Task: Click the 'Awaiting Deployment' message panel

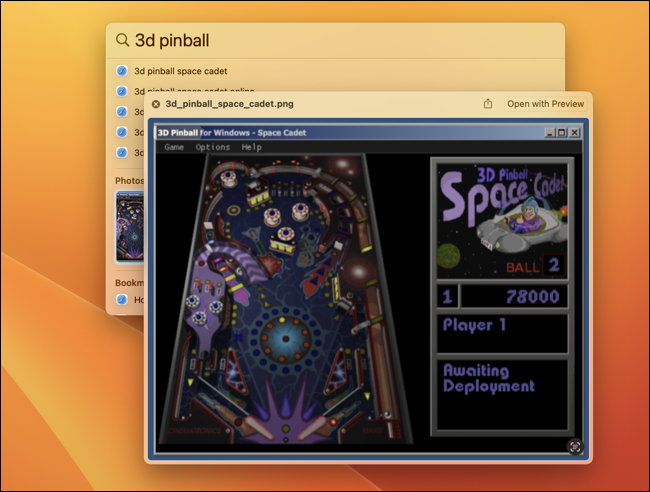Action: (x=502, y=394)
